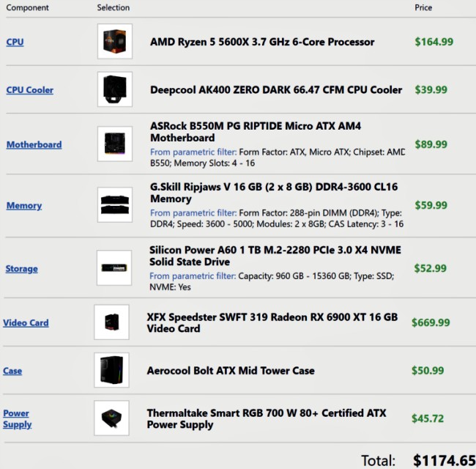This screenshot has height=469, width=476.
Task: Click the ASRock B550M motherboard thumbnail
Action: [x=115, y=144]
